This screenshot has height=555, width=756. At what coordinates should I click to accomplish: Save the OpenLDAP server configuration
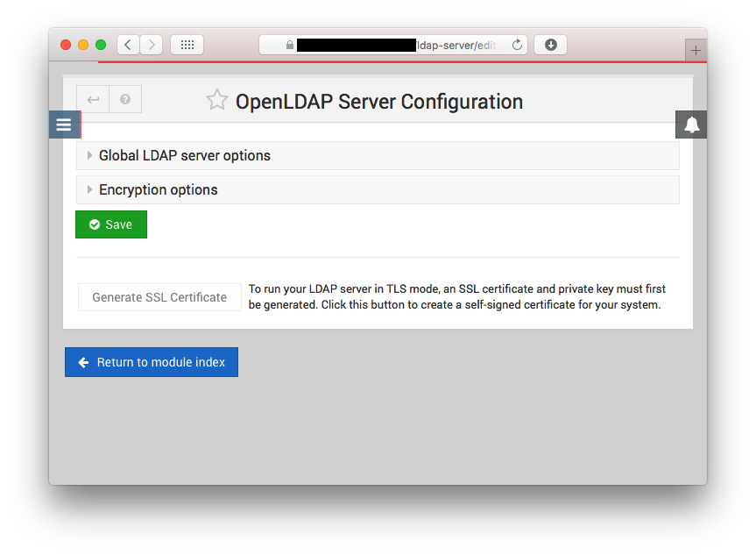click(110, 224)
